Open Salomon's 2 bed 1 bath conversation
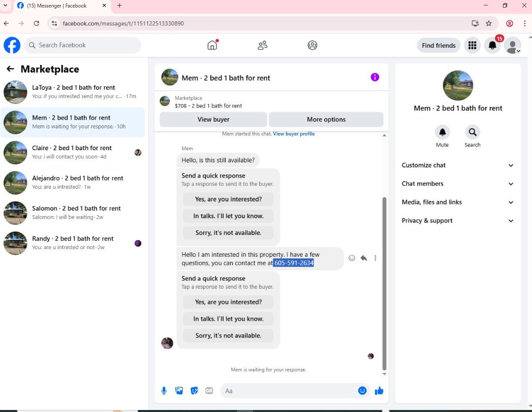The image size is (532, 412). tap(73, 213)
